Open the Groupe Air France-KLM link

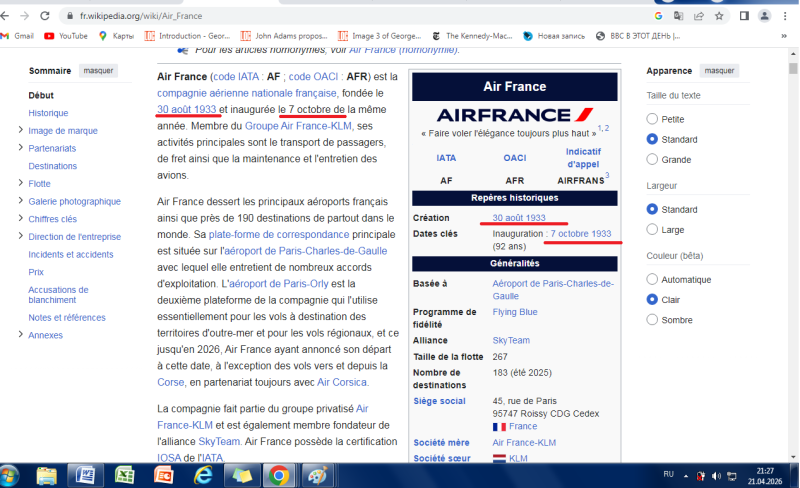pyautogui.click(x=298, y=126)
